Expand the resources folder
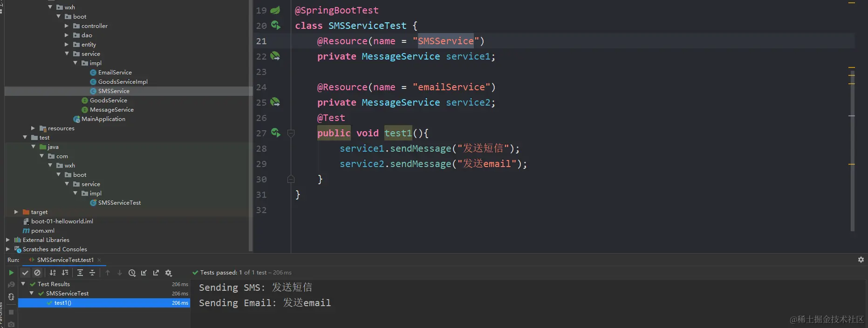Image resolution: width=868 pixels, height=328 pixels. [33, 128]
